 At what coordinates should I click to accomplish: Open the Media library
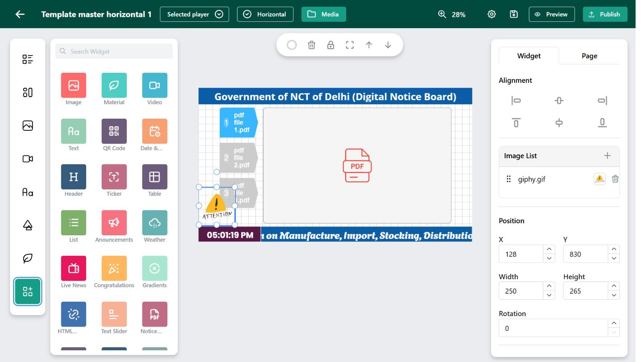[324, 14]
